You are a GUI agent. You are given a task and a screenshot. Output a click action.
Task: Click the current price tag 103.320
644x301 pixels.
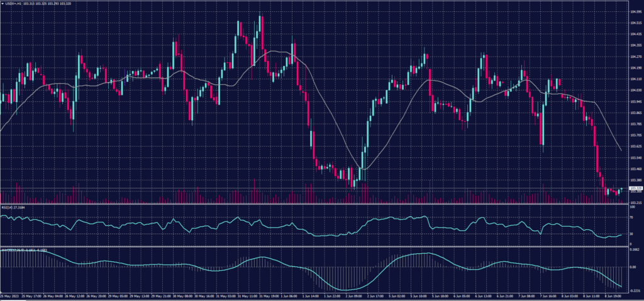636,188
